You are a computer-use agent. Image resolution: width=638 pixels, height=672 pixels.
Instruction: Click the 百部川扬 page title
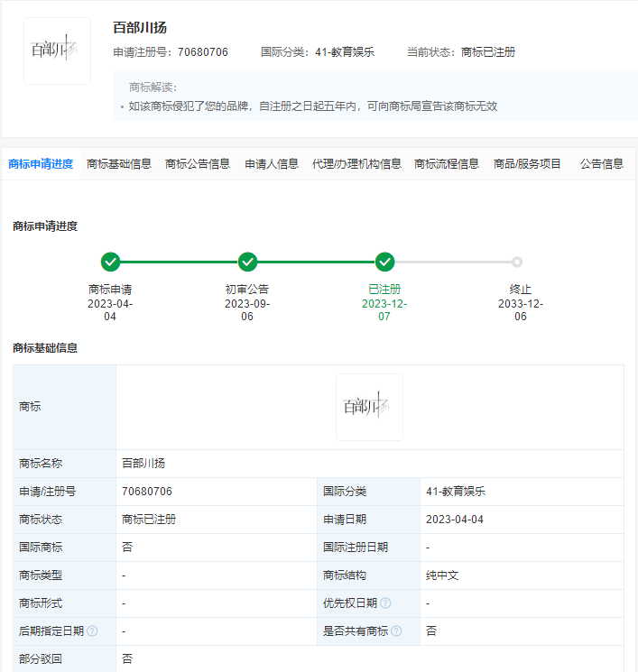(x=140, y=28)
